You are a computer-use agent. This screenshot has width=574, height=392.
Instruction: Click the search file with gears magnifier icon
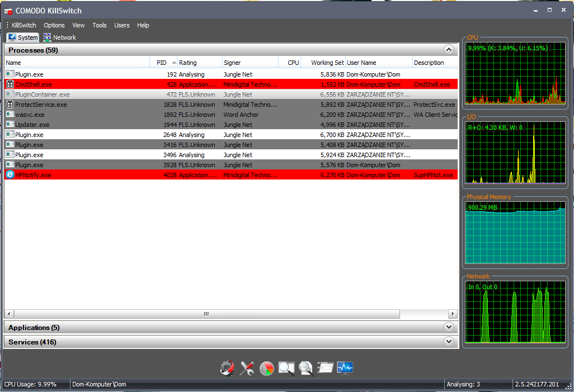click(305, 368)
